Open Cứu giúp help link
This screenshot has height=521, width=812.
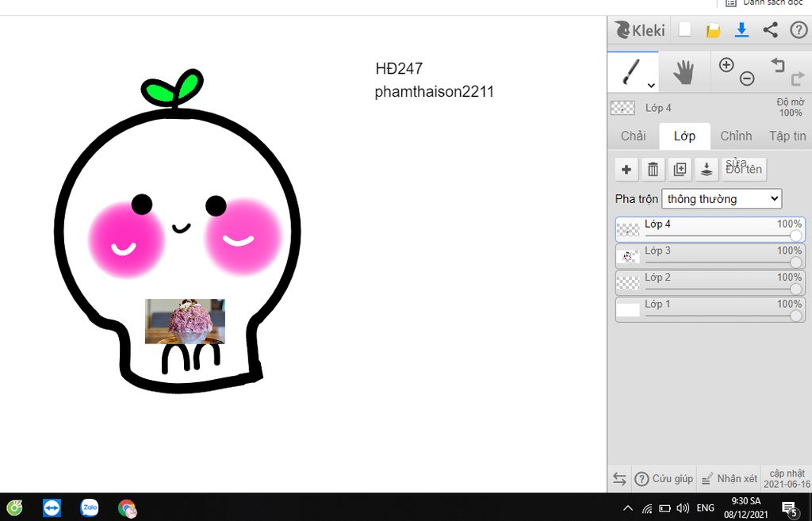[665, 479]
